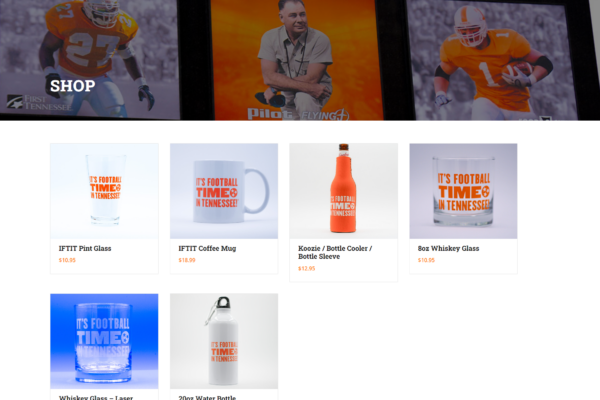
Task: Click the SHOP heading in banner
Action: [73, 86]
